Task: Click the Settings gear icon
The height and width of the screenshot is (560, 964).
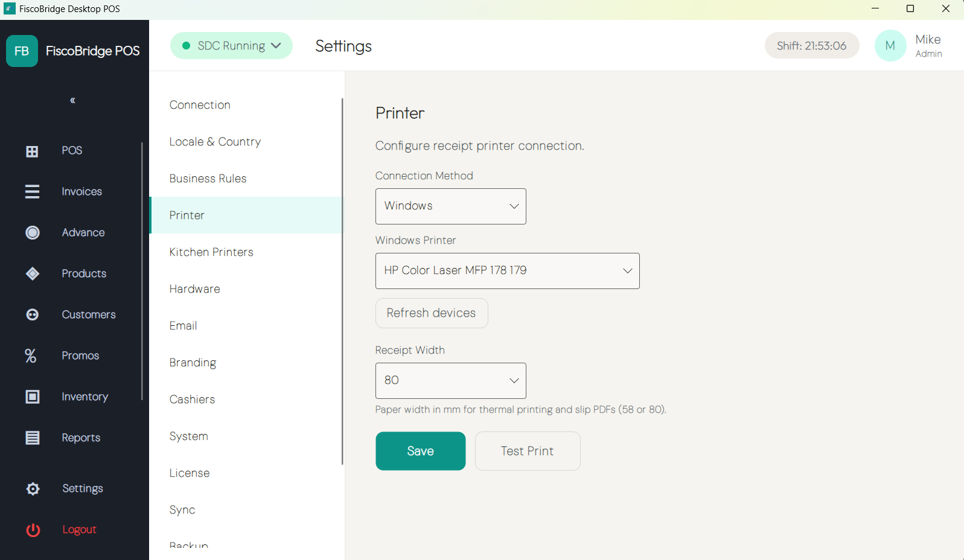Action: [33, 488]
